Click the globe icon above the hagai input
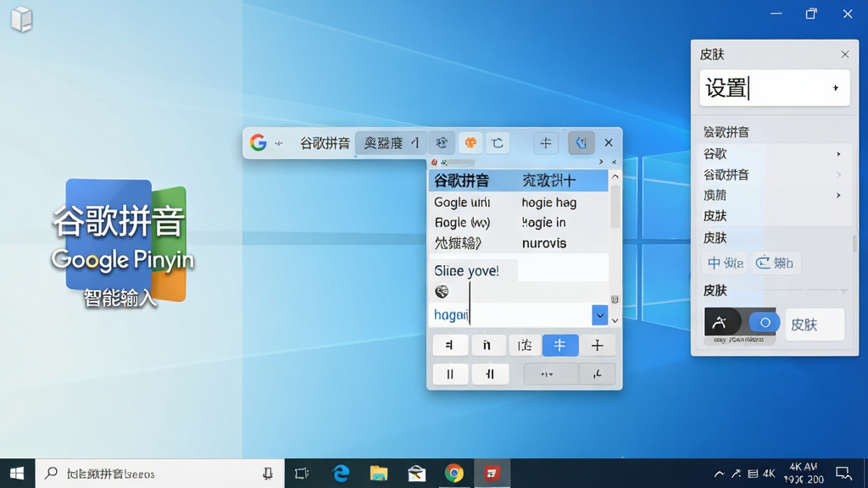 442,291
